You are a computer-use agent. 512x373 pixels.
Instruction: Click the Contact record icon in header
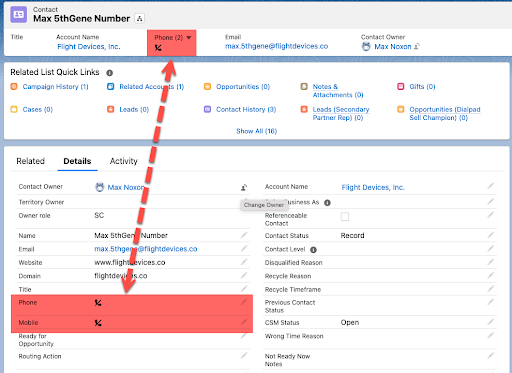pos(18,14)
